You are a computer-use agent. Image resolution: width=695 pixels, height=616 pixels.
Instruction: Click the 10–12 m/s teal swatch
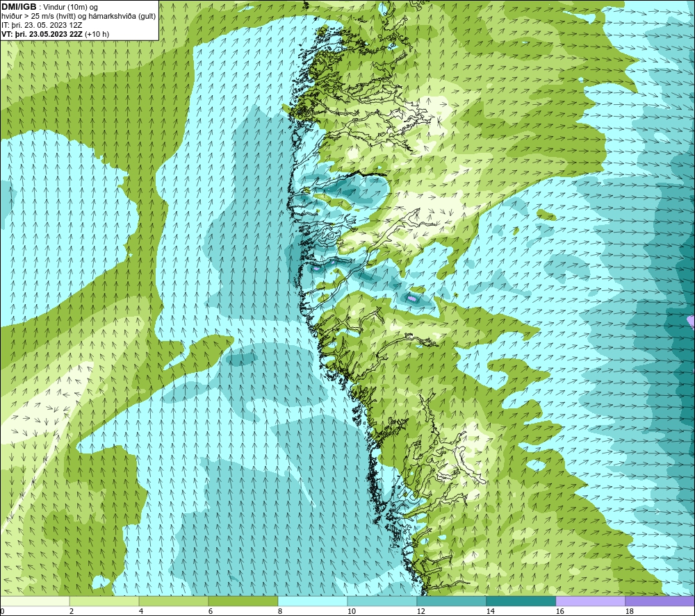click(x=382, y=601)
